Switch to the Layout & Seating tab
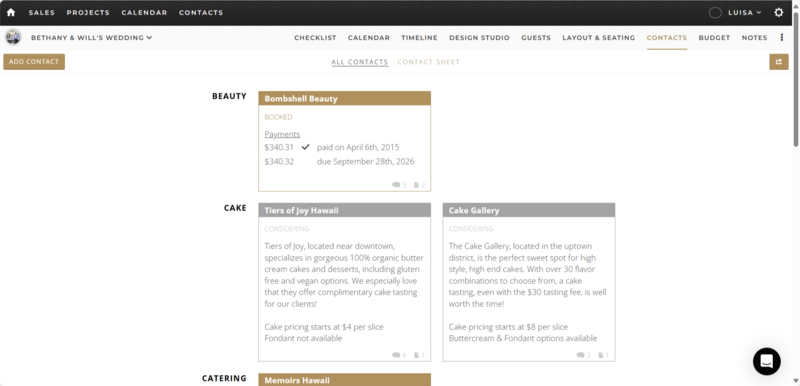Screen dimensions: 800x386 pyautogui.click(x=599, y=38)
